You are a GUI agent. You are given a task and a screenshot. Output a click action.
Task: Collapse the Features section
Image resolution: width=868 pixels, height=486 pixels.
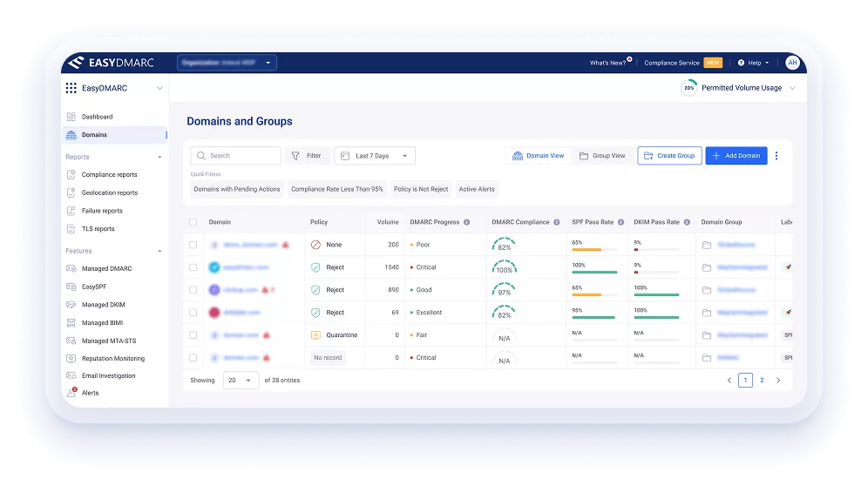(x=159, y=252)
